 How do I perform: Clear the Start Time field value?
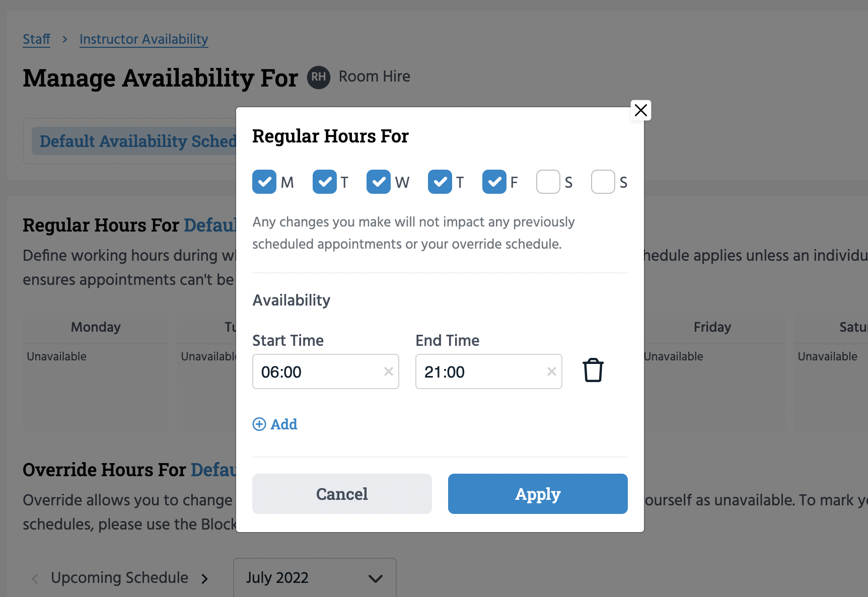(388, 371)
